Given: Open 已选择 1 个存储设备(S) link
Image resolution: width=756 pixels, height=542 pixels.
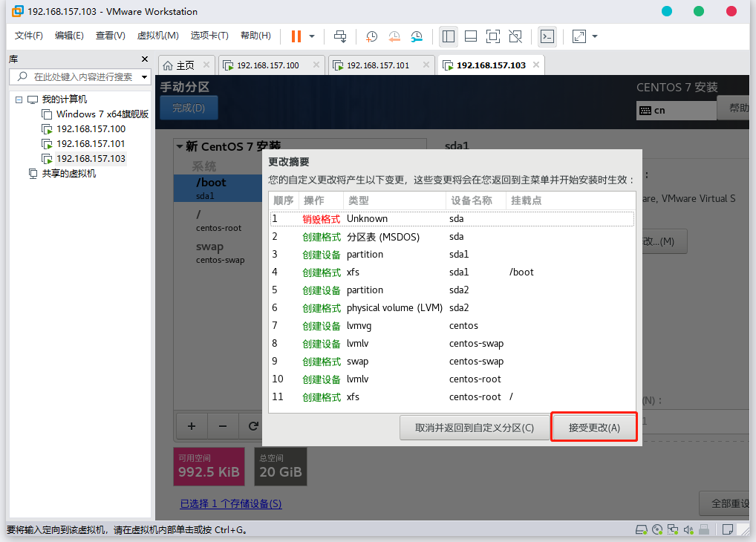Looking at the screenshot, I should pyautogui.click(x=231, y=504).
